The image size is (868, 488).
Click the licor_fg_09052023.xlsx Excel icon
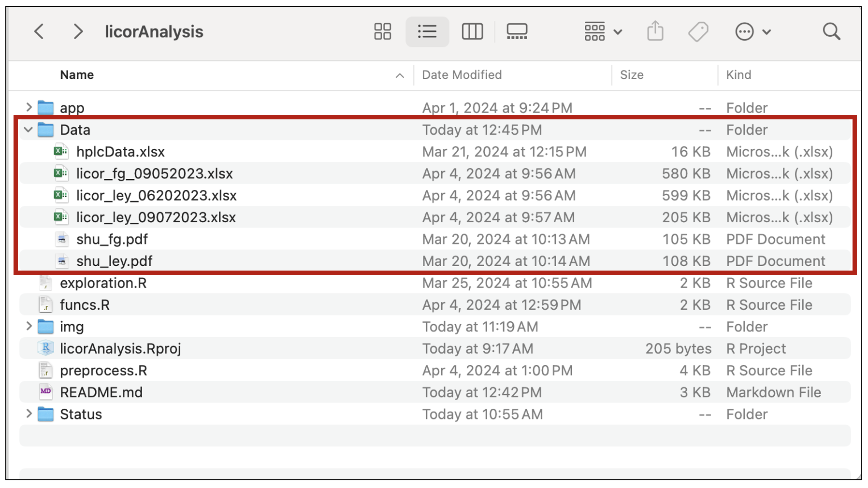tap(60, 173)
